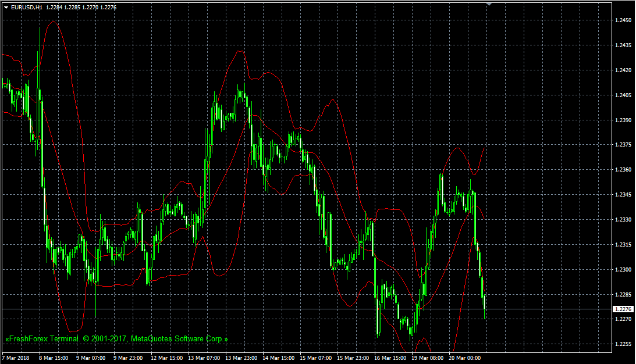Click the 1.2450 price axis label

point(623,20)
